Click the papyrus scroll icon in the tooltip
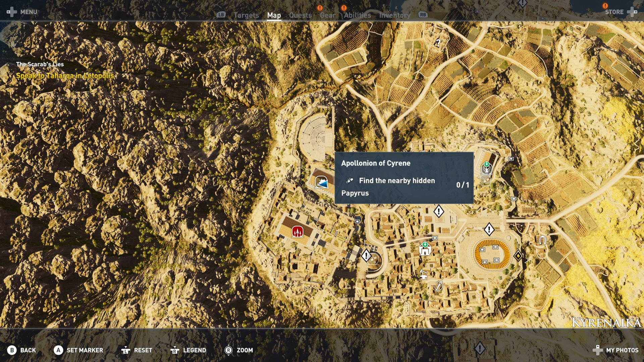 [x=350, y=180]
